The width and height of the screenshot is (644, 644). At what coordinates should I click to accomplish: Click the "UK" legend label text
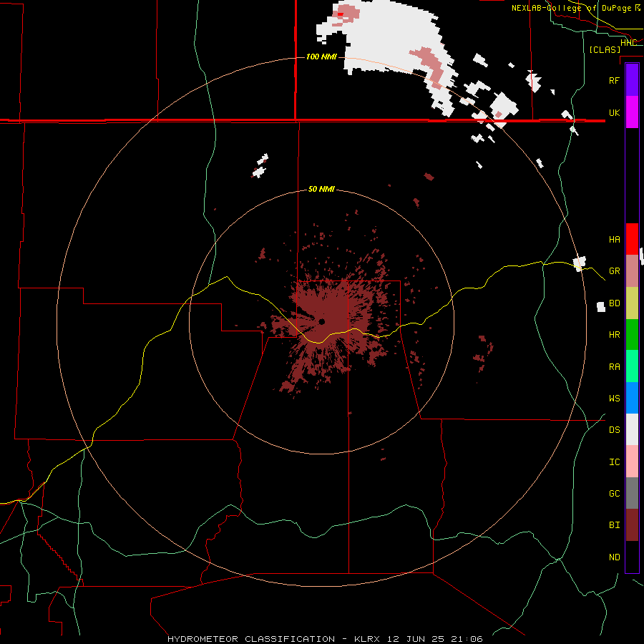click(614, 112)
